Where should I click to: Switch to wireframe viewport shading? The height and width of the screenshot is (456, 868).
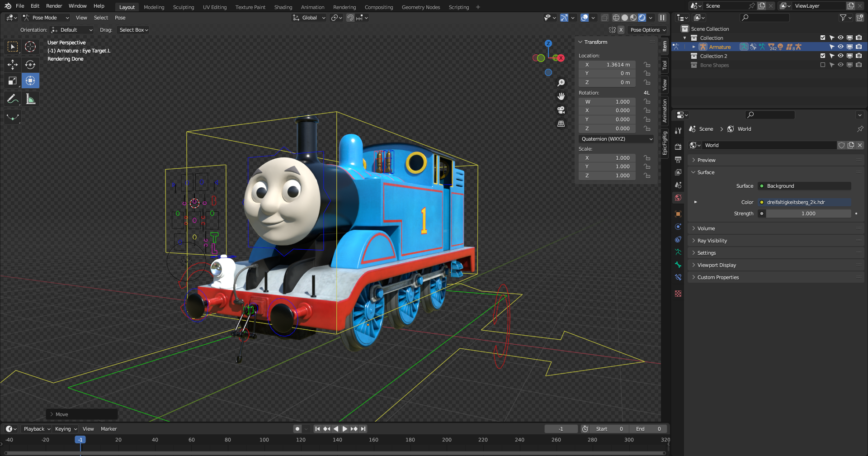click(616, 18)
